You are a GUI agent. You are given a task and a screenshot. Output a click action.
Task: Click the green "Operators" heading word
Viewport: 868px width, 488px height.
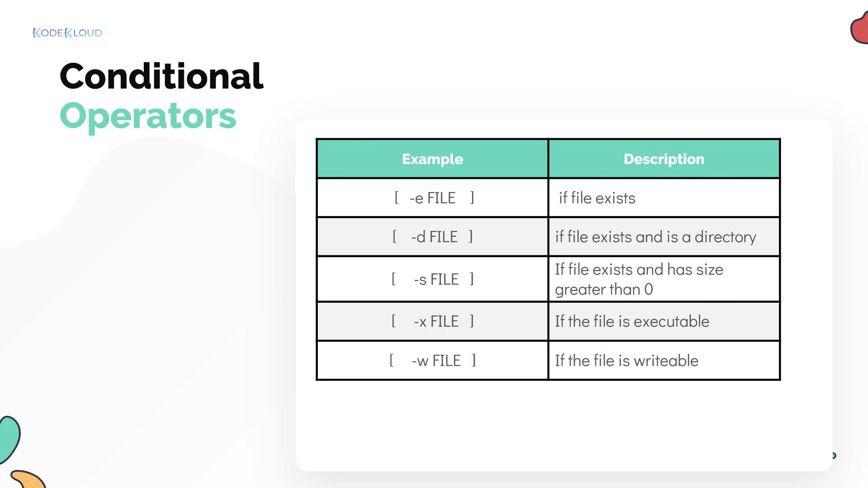pos(148,116)
